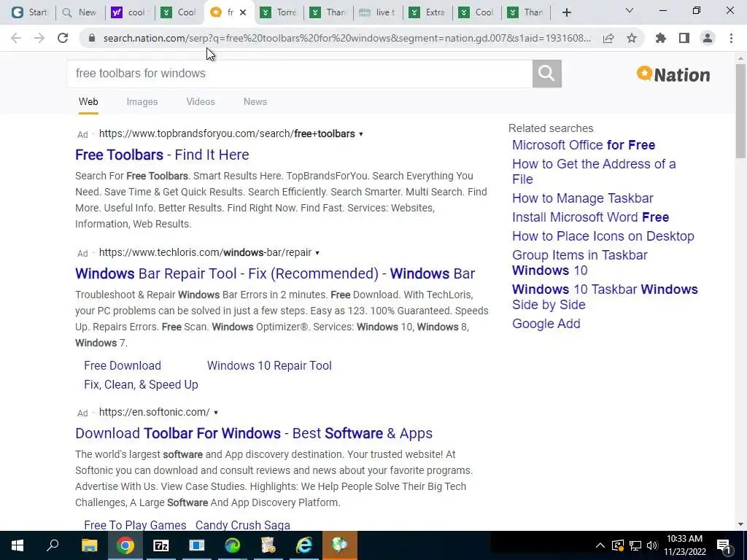
Task: Select the Web results tab
Action: (x=88, y=102)
